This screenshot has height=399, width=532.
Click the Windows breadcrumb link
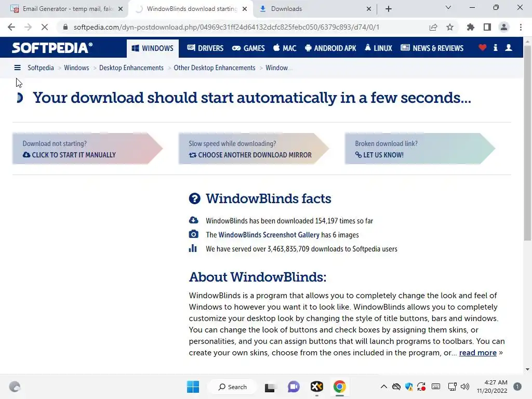tap(76, 68)
